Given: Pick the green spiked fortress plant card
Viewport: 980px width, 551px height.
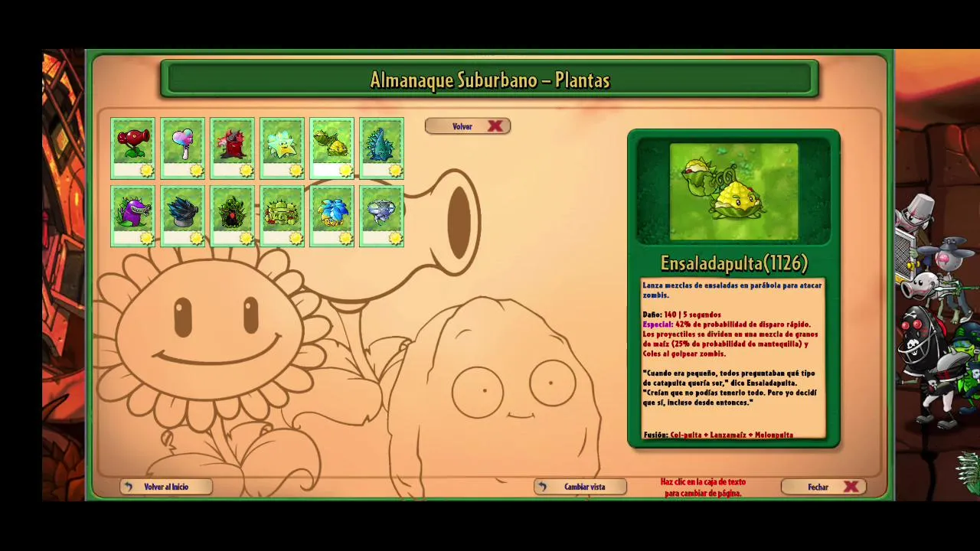Looking at the screenshot, I should point(282,217).
